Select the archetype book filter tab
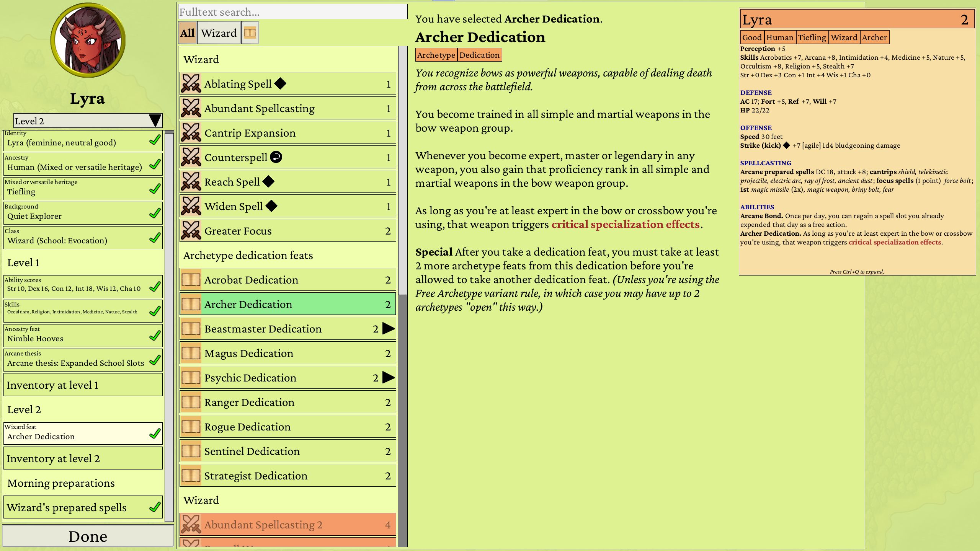Image resolution: width=980 pixels, height=551 pixels. 250,33
